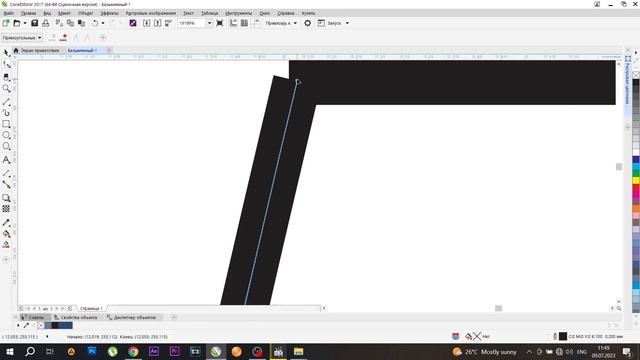Click the Cut icon in the toolbar
The image size is (640, 360).
click(x=59, y=23)
